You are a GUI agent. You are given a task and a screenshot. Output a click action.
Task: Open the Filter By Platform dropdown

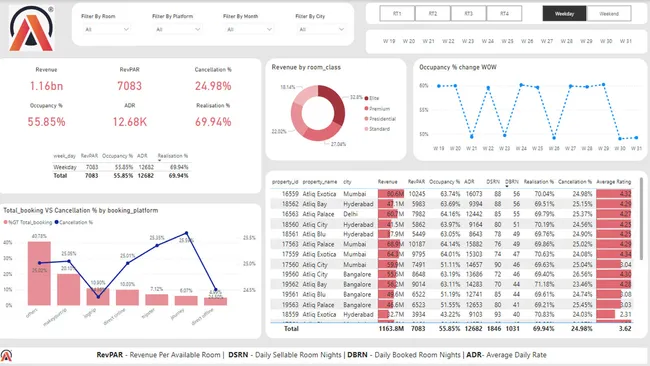click(x=177, y=29)
